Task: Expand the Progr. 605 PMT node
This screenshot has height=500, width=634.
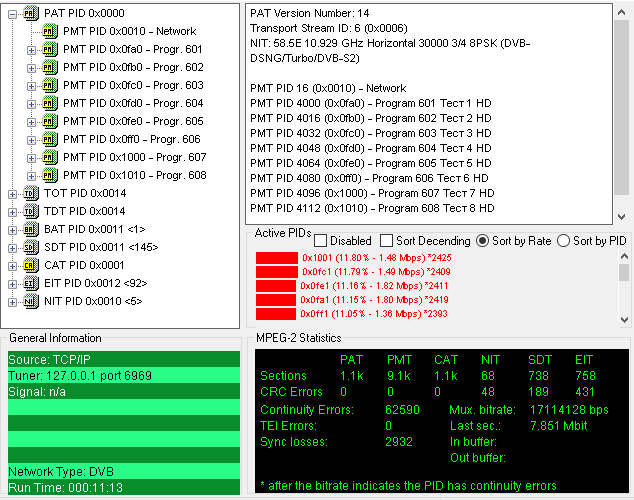Action: 31,122
